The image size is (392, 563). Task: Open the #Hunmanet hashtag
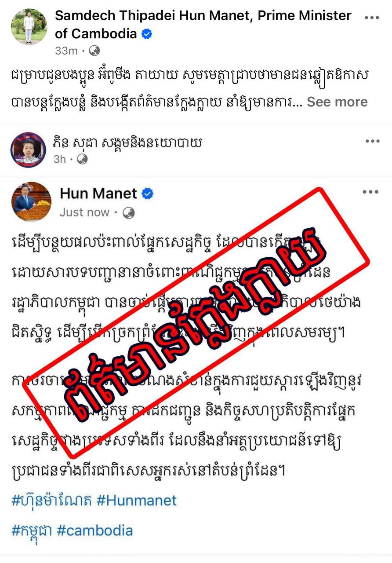(x=136, y=501)
